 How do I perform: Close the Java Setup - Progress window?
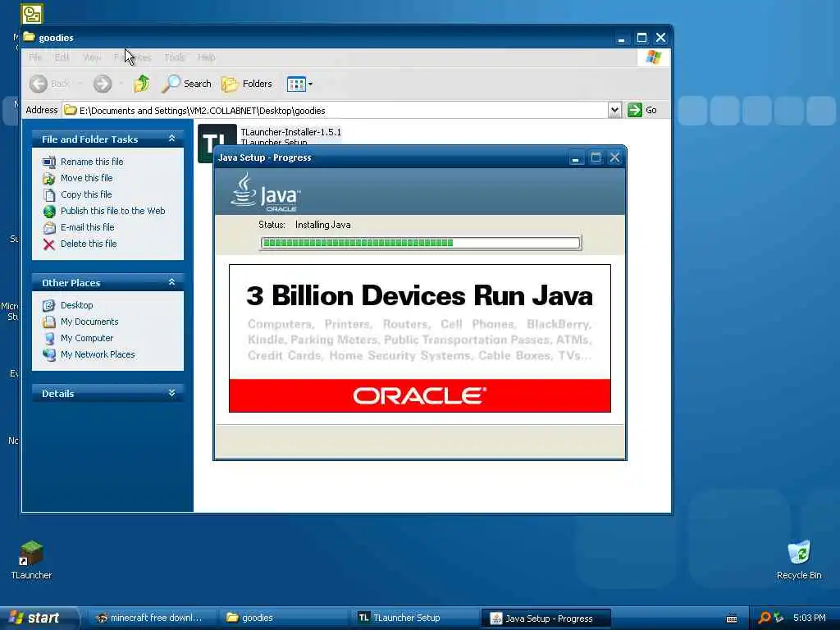[614, 157]
